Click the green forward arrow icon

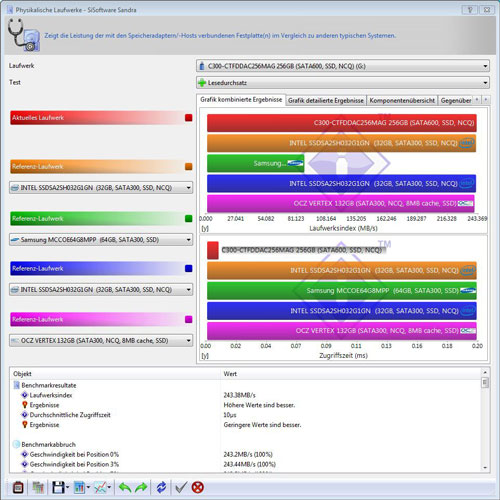(x=141, y=488)
